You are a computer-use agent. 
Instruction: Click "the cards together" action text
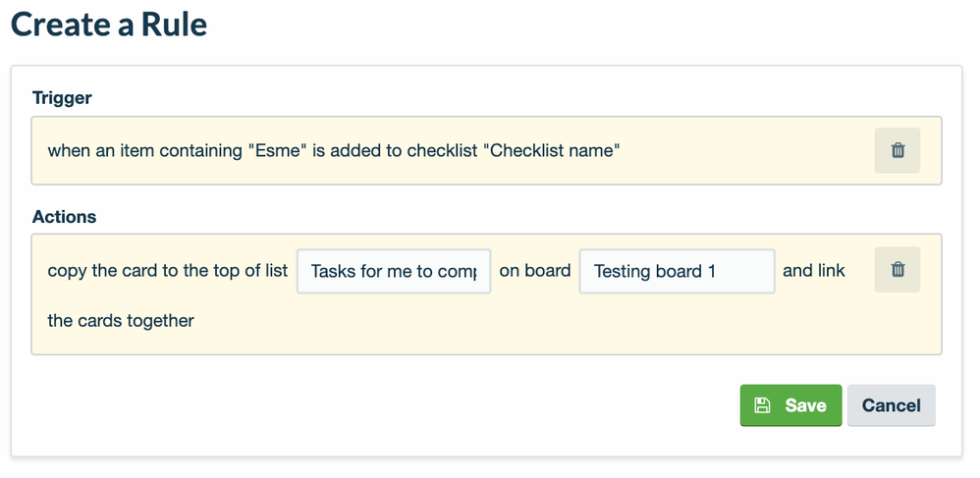tap(121, 320)
